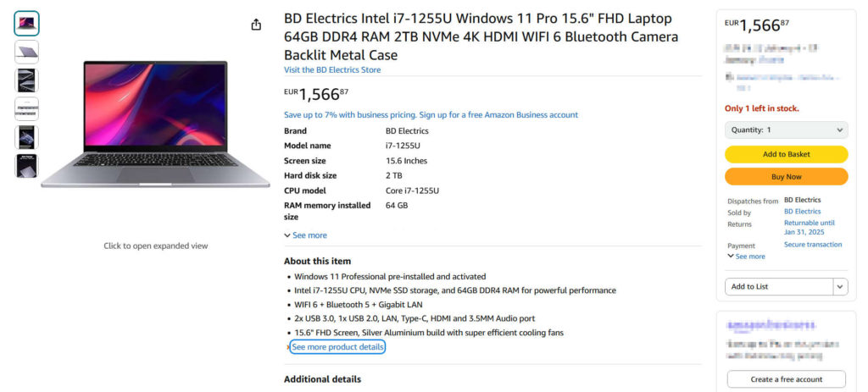Viewport: 868px width, 392px height.
Task: Expand See more under product specifications
Action: tap(305, 235)
